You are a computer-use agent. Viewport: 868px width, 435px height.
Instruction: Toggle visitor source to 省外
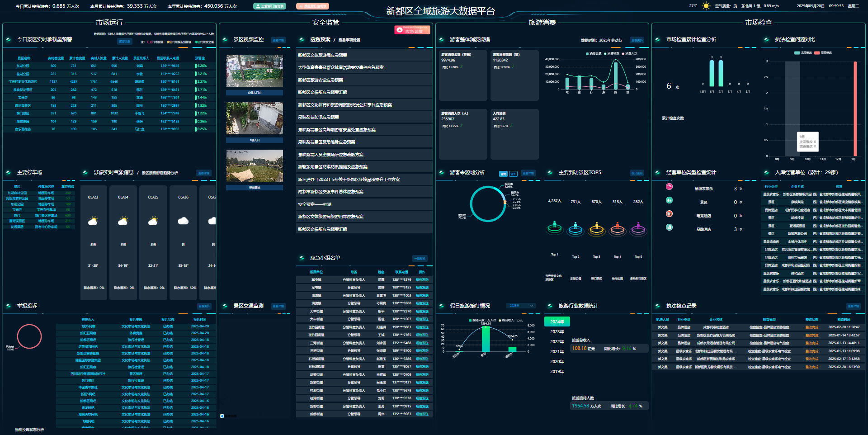[x=513, y=174]
